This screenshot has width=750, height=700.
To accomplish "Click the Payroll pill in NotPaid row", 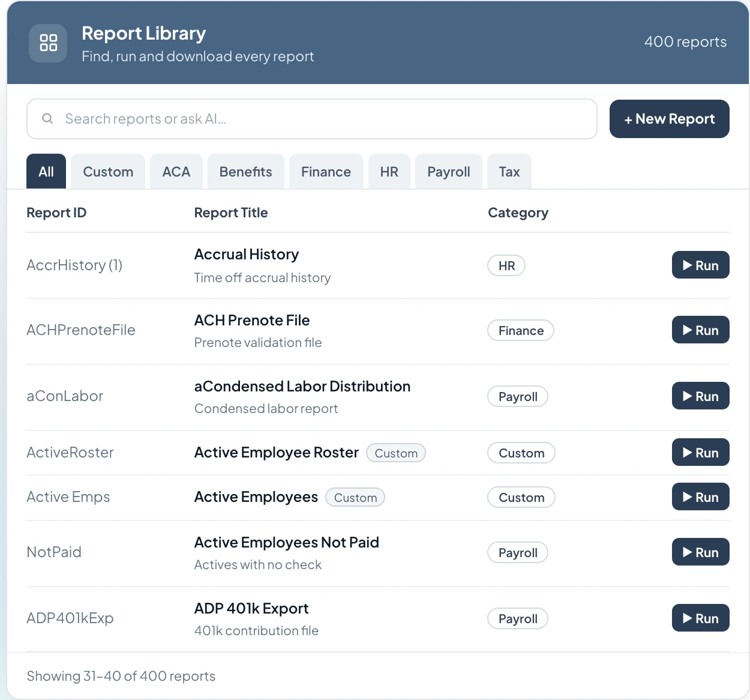I will click(518, 552).
